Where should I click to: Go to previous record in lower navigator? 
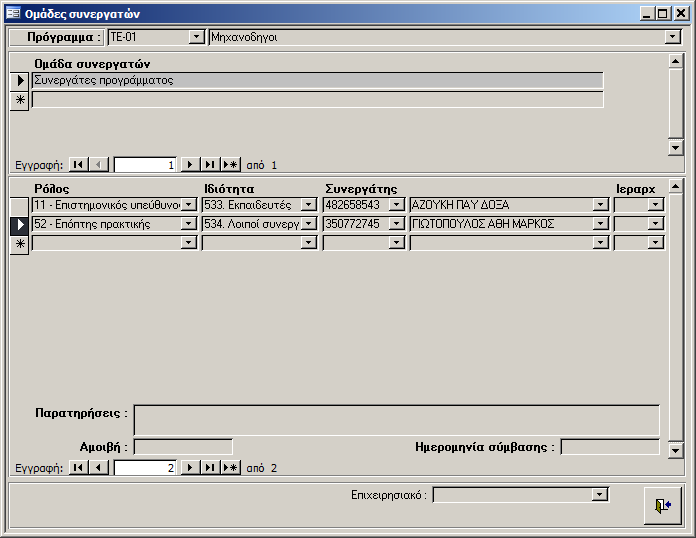[99, 468]
